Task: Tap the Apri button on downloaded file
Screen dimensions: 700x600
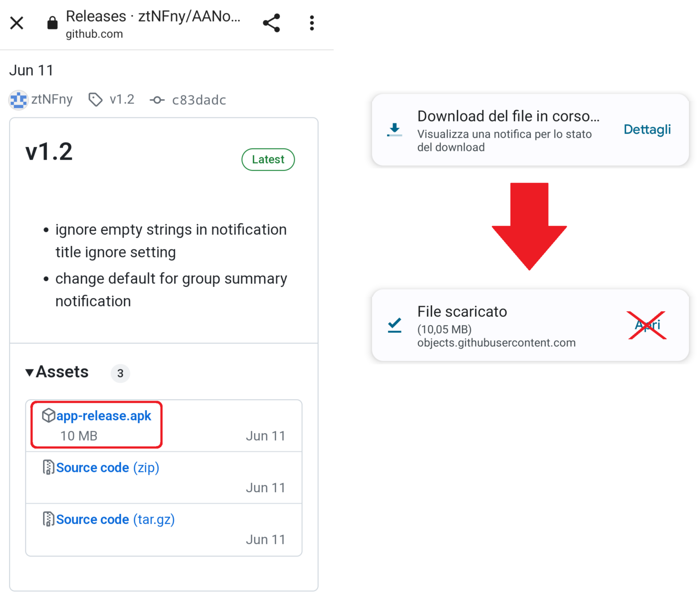Action: pos(647,325)
